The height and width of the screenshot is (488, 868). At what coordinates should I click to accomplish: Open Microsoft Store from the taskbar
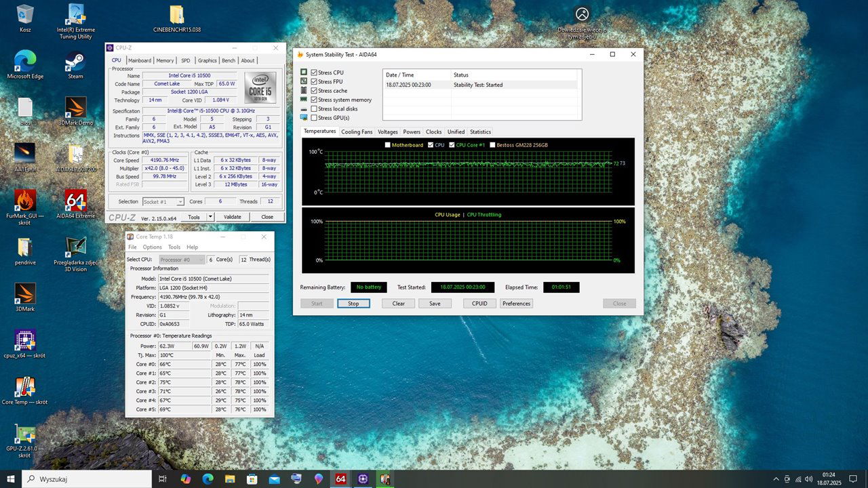(252, 479)
